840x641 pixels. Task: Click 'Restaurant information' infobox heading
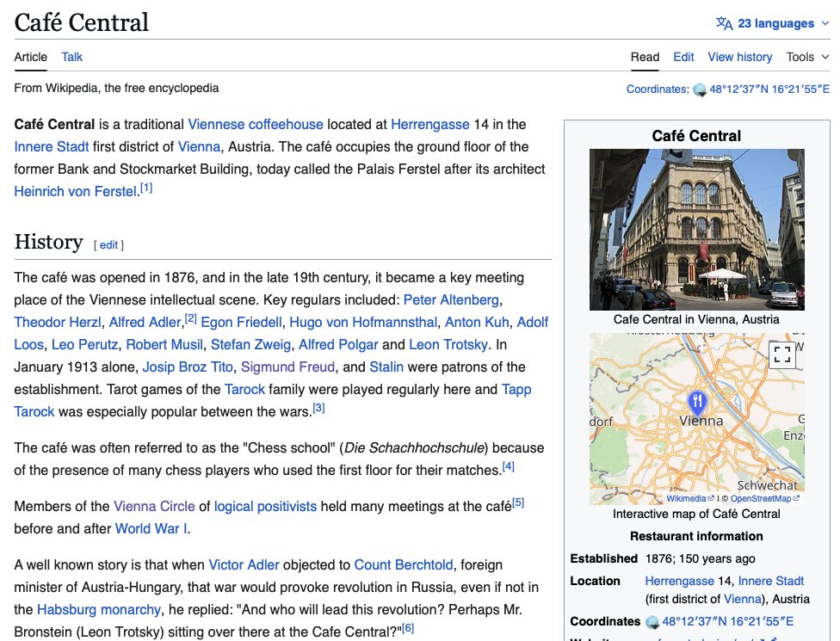click(696, 536)
